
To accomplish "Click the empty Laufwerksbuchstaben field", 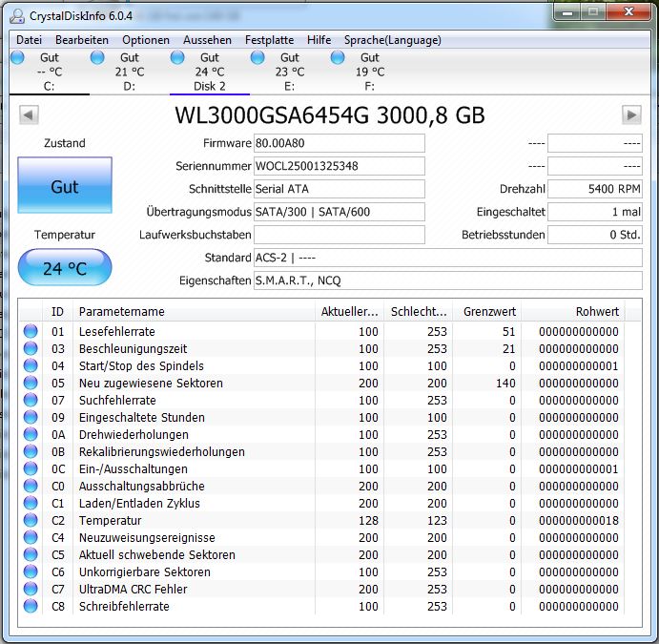I will (340, 235).
